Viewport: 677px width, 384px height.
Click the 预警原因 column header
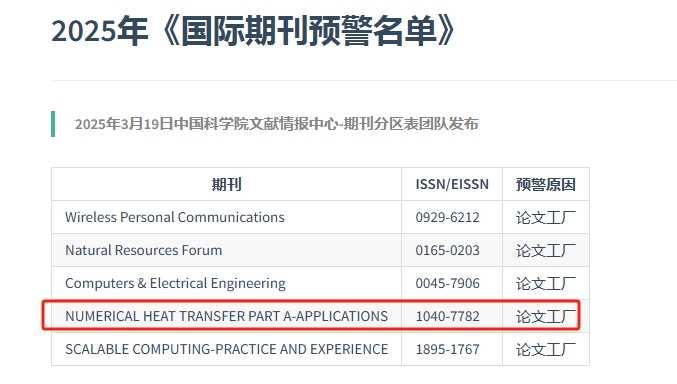click(546, 184)
